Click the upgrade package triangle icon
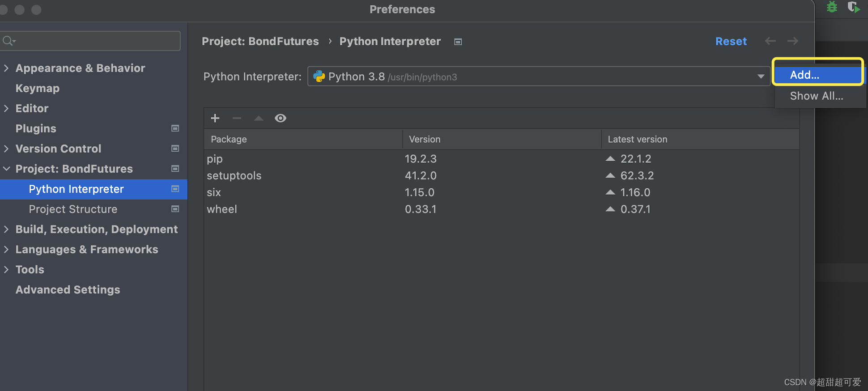 click(x=259, y=118)
